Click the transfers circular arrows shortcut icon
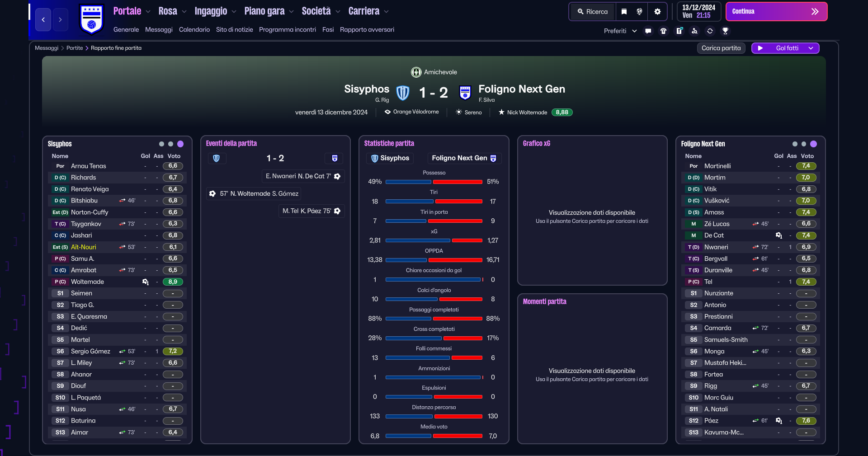Viewport: 868px width, 456px height. (710, 31)
